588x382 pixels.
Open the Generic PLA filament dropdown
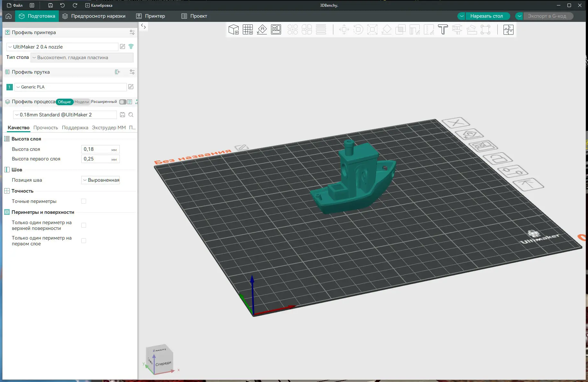(71, 87)
